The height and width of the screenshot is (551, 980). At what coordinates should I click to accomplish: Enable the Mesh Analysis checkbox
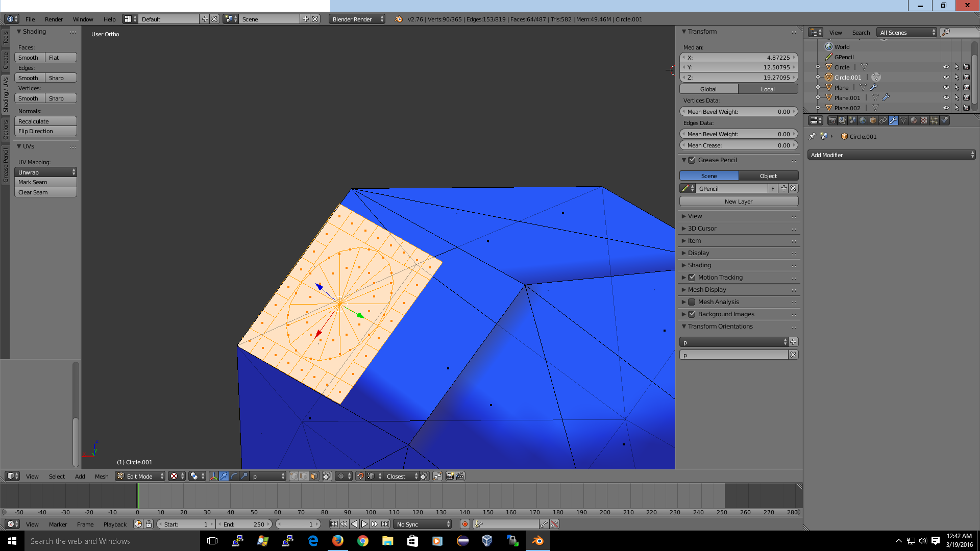click(x=692, y=302)
